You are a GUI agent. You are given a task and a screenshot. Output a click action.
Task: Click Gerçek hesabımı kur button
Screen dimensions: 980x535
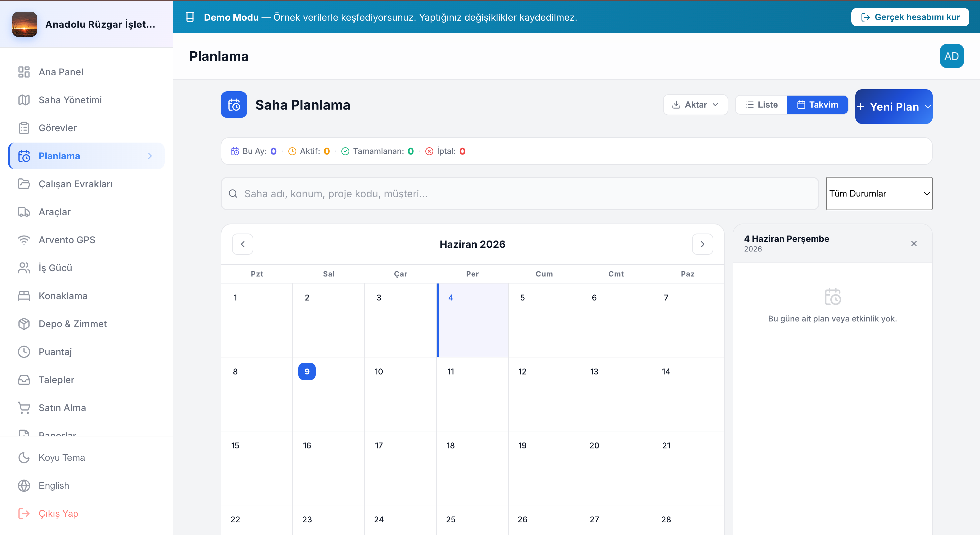coord(910,17)
